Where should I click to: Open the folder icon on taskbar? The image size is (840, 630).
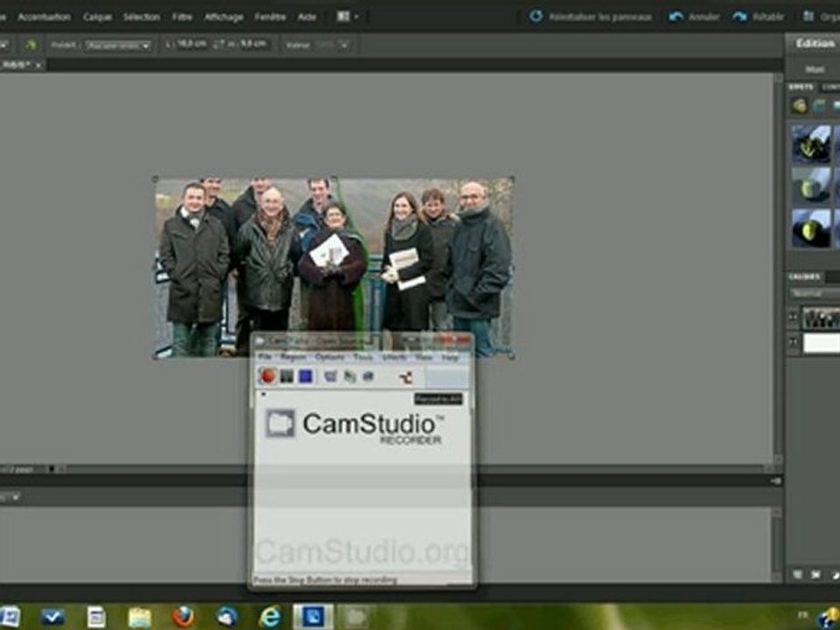click(x=140, y=617)
